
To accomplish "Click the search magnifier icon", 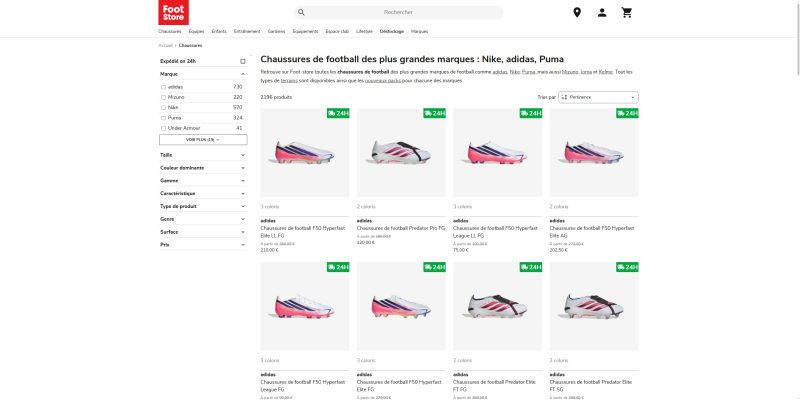I will tap(302, 12).
